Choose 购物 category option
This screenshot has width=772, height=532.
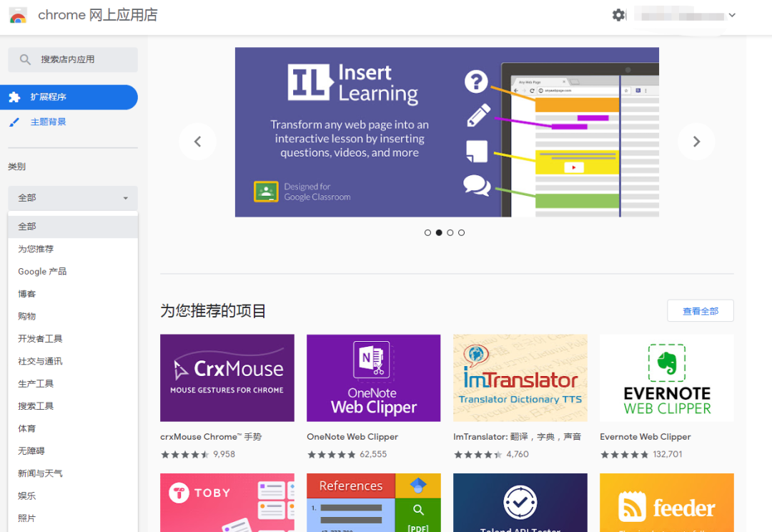point(73,316)
